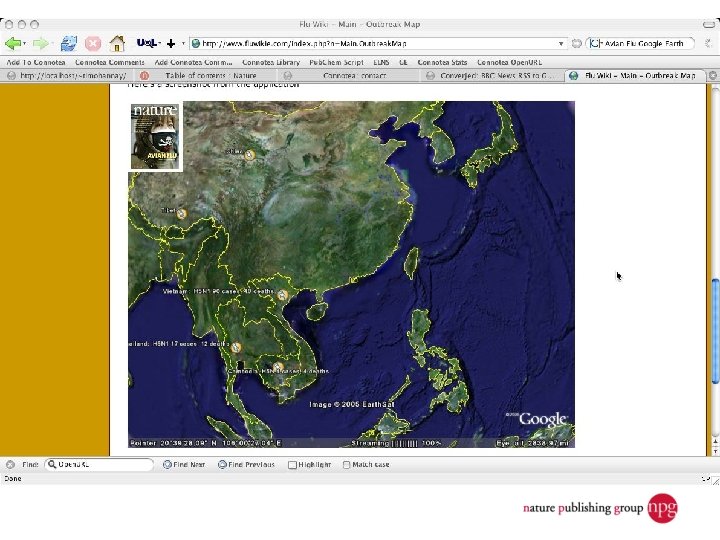Click the Forward arrow button

click(x=40, y=44)
